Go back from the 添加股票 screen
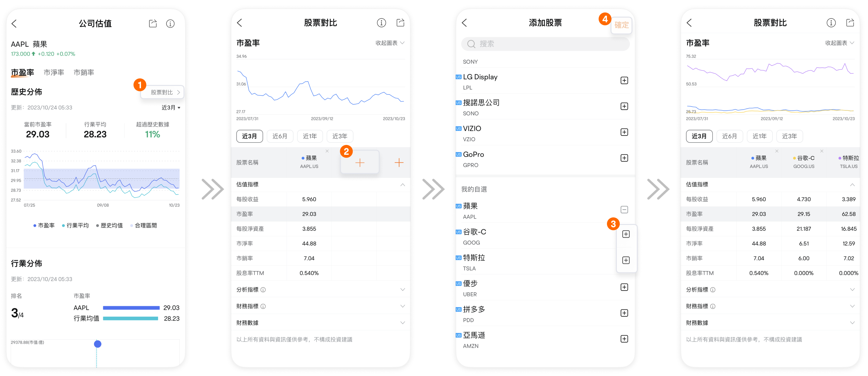This screenshot has width=868, height=376. coord(464,23)
